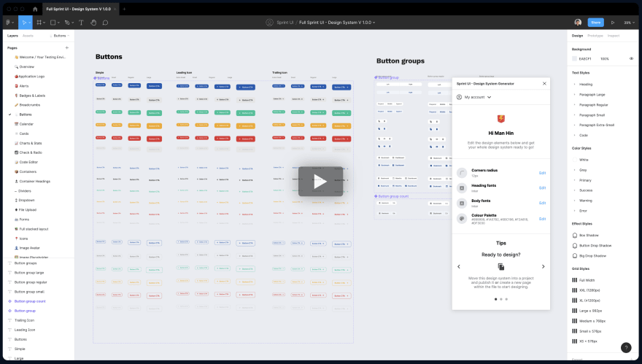Click Background opacity value 100%
The width and height of the screenshot is (642, 364).
tap(605, 59)
